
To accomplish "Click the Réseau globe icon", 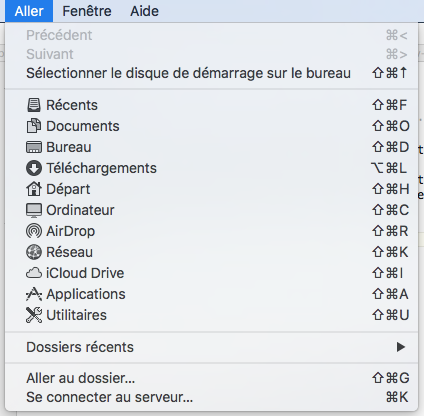I will pyautogui.click(x=34, y=252).
